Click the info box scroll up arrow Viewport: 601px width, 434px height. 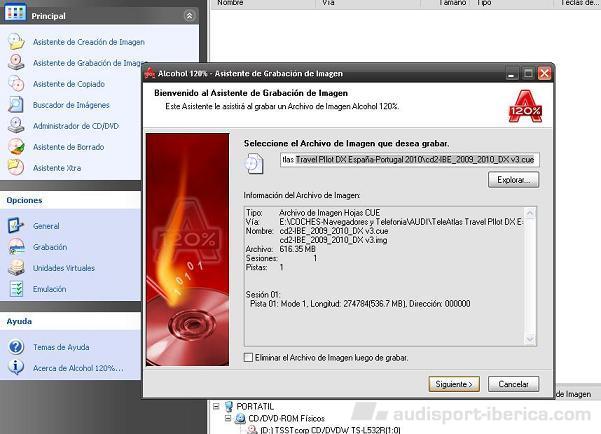[530, 213]
